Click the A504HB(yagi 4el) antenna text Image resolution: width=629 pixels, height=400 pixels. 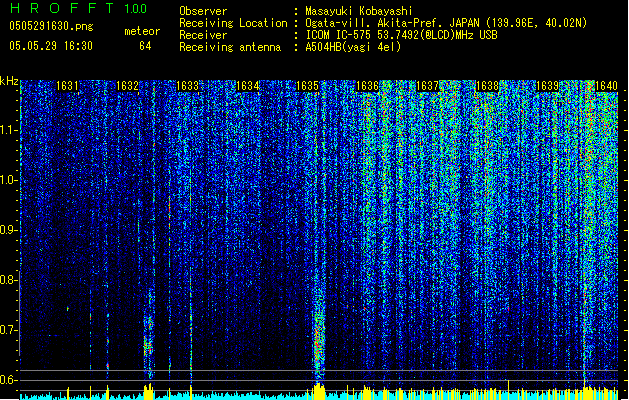tap(353, 47)
